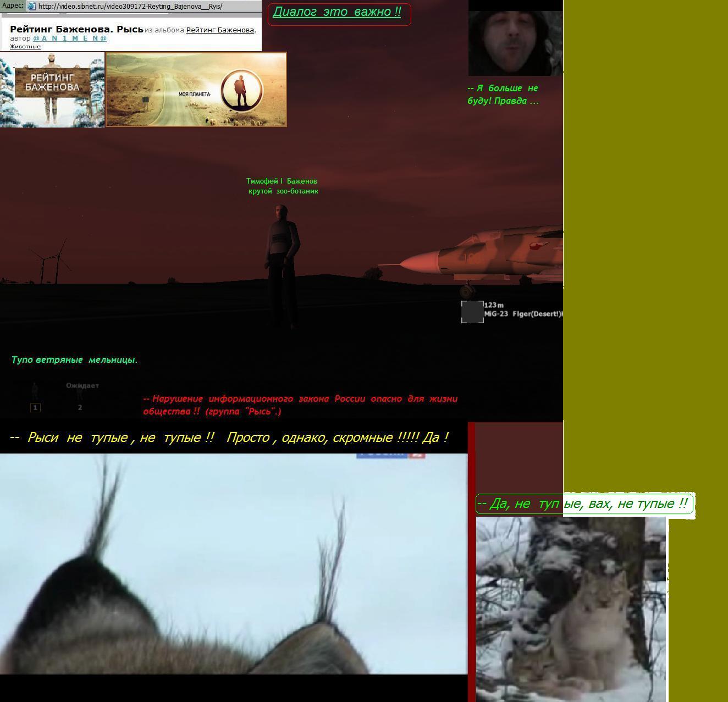The image size is (728, 702).
Task: Click the Тимофей Баженов character figure
Action: (x=283, y=264)
